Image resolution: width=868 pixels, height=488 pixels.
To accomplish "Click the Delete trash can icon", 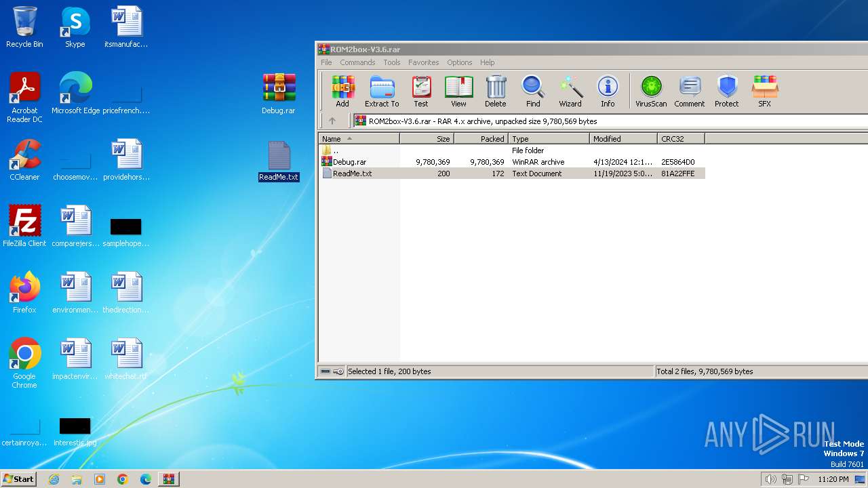I will [x=496, y=91].
